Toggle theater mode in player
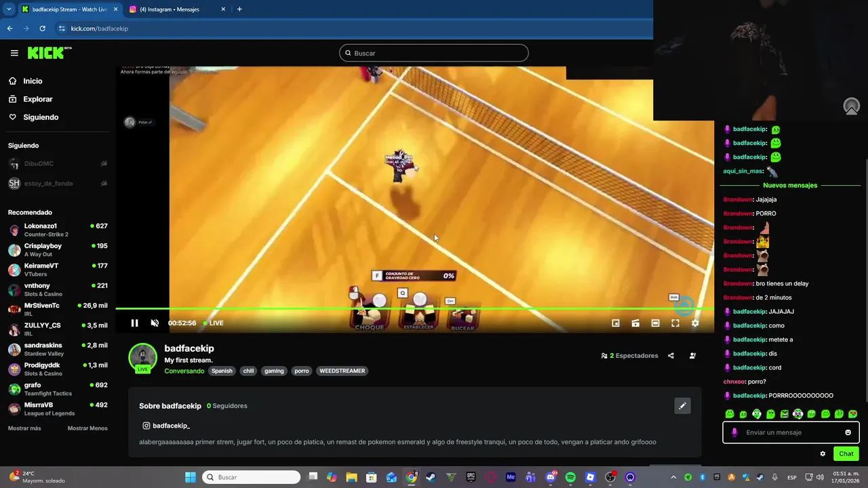Screen dimensions: 868x488 point(655,323)
